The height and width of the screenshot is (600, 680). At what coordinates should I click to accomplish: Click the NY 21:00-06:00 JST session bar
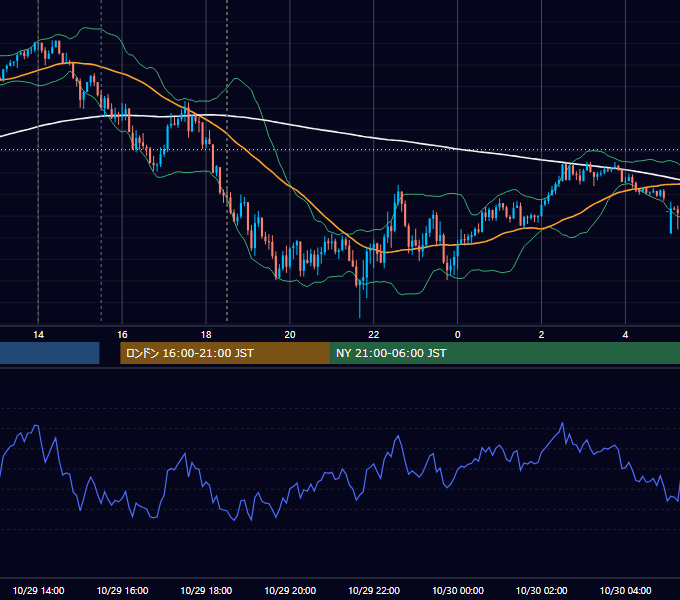(x=505, y=353)
